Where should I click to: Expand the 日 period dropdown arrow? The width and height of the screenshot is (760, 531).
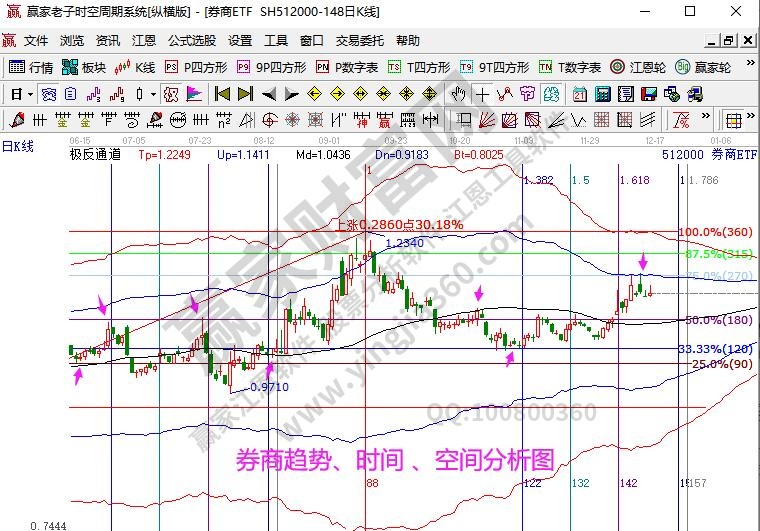click(x=31, y=94)
